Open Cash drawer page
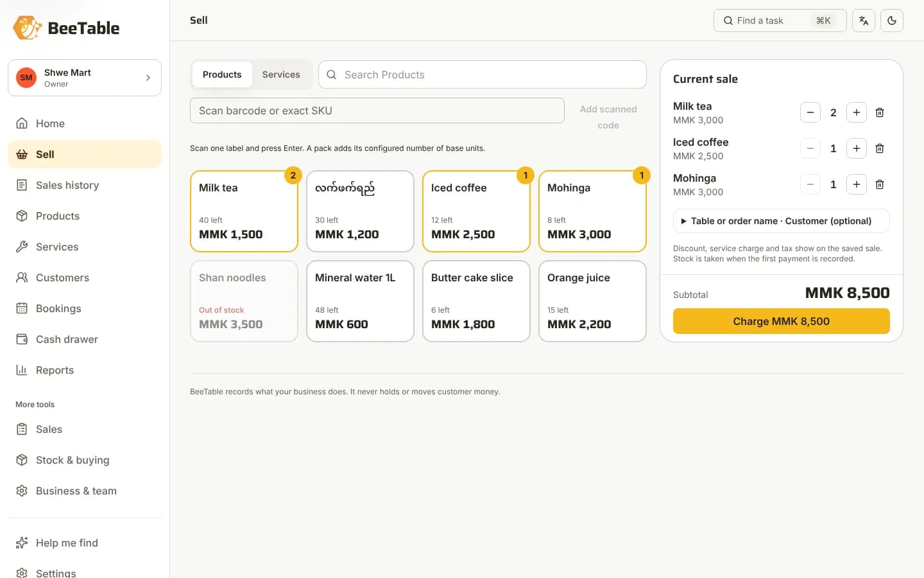The height and width of the screenshot is (578, 924). [85, 339]
